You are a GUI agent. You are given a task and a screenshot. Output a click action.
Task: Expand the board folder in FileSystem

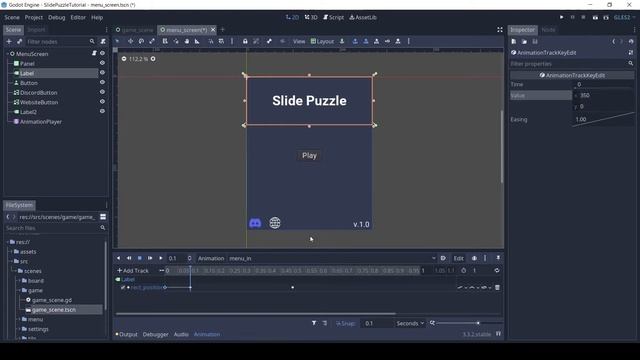pyautogui.click(x=19, y=281)
